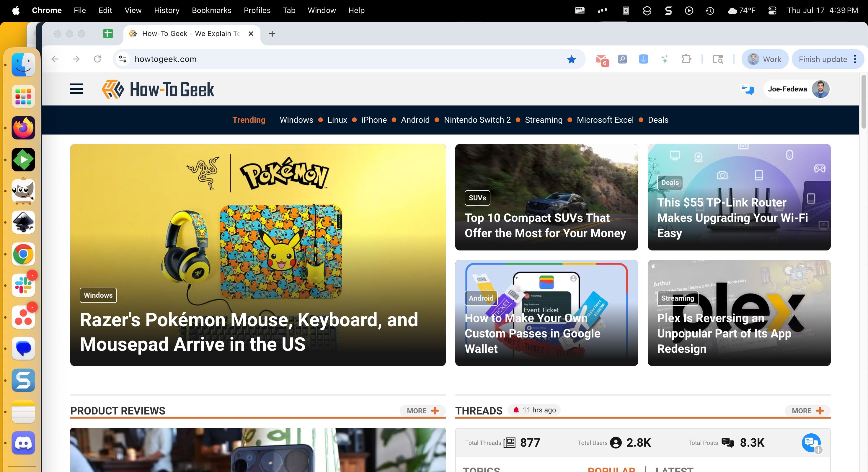868x472 pixels.
Task: Open the THREADS section heading
Action: 479,411
